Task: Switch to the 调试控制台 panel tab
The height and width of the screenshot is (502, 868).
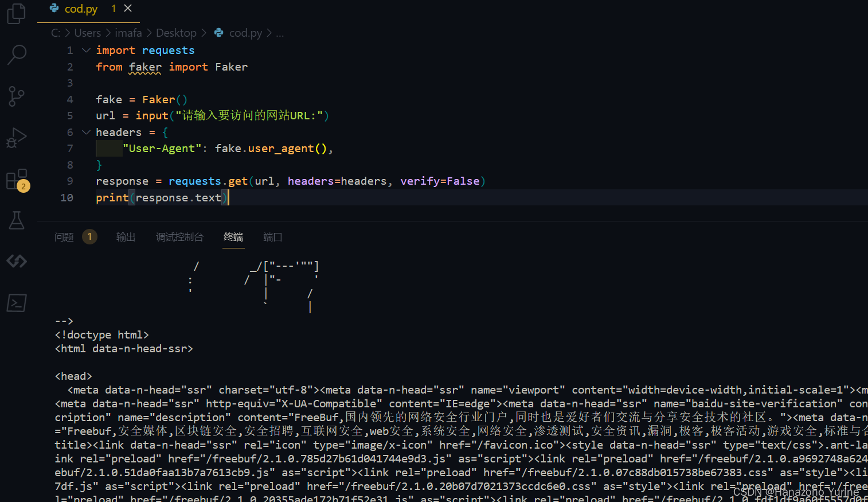Action: coord(179,237)
